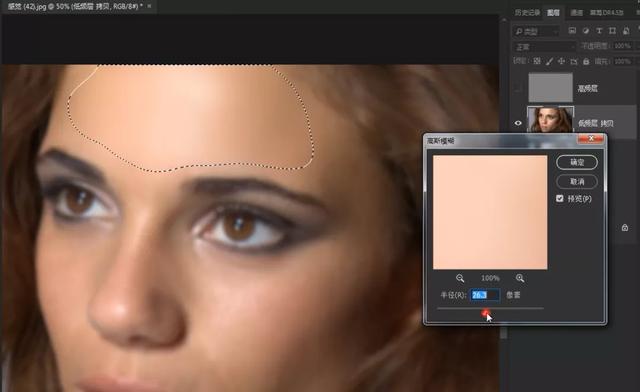Zoom out the Gaussian Blur preview
This screenshot has width=640, height=392.
(460, 278)
